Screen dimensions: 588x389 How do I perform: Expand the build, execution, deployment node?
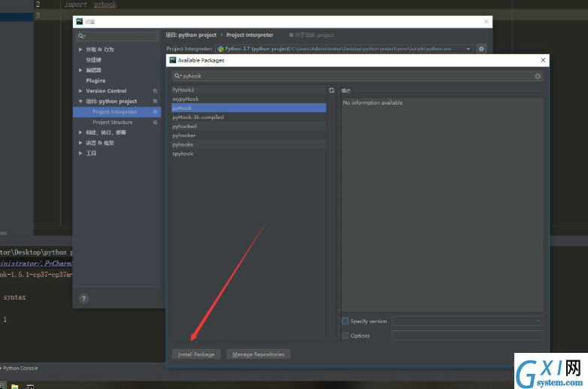point(80,132)
